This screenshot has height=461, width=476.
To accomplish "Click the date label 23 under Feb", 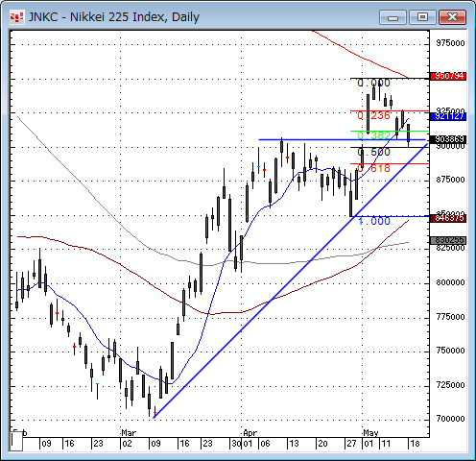I will pyautogui.click(x=98, y=444).
